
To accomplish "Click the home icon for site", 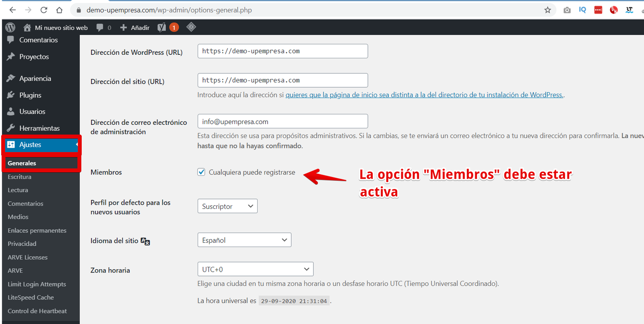I will pos(27,27).
